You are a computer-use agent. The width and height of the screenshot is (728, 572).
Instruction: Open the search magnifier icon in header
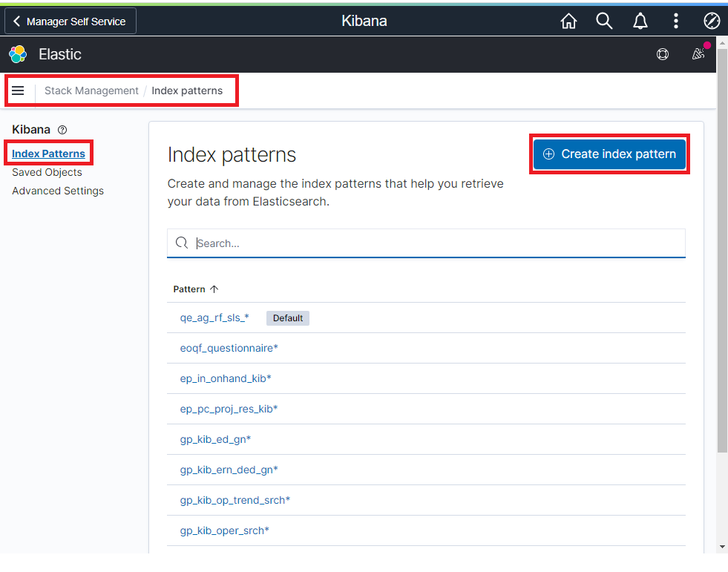pos(604,22)
